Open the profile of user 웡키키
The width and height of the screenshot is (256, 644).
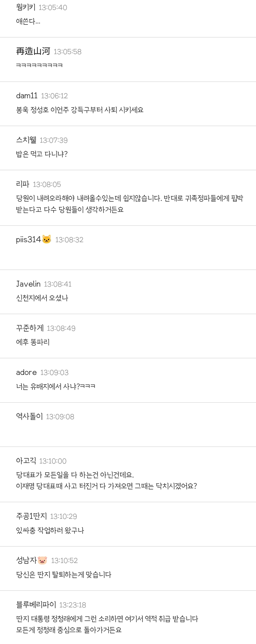tap(26, 7)
